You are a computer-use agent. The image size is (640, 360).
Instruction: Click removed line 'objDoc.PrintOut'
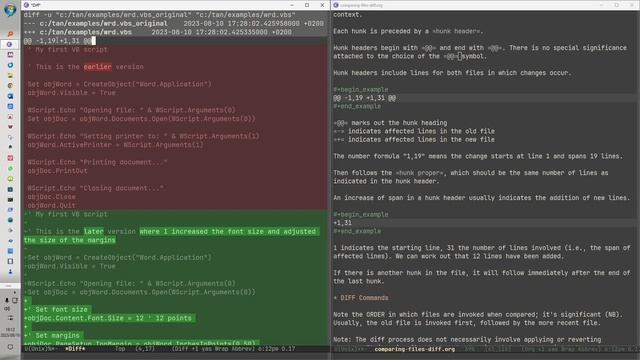pos(57,171)
